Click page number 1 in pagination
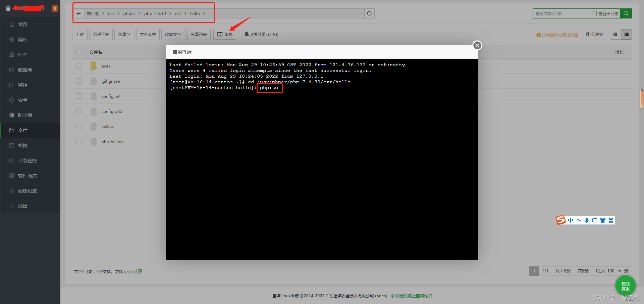644x304 pixels. 534,271
